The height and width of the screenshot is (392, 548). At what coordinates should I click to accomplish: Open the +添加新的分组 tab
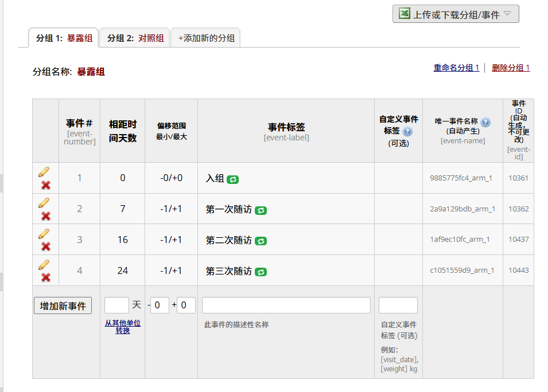206,38
